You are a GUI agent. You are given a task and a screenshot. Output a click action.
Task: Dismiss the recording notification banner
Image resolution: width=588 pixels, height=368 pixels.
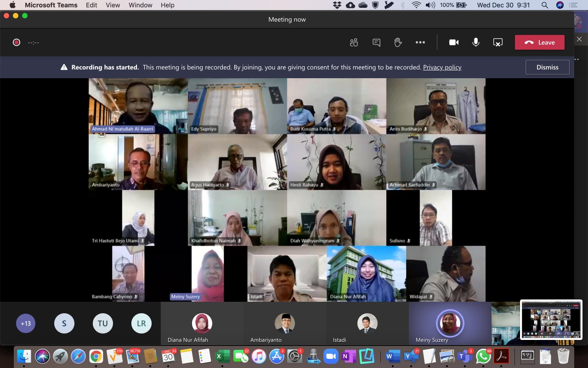pyautogui.click(x=548, y=67)
